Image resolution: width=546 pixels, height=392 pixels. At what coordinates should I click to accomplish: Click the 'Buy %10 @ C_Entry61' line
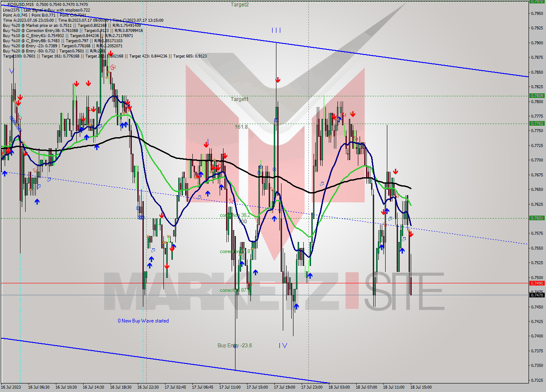tap(69, 35)
